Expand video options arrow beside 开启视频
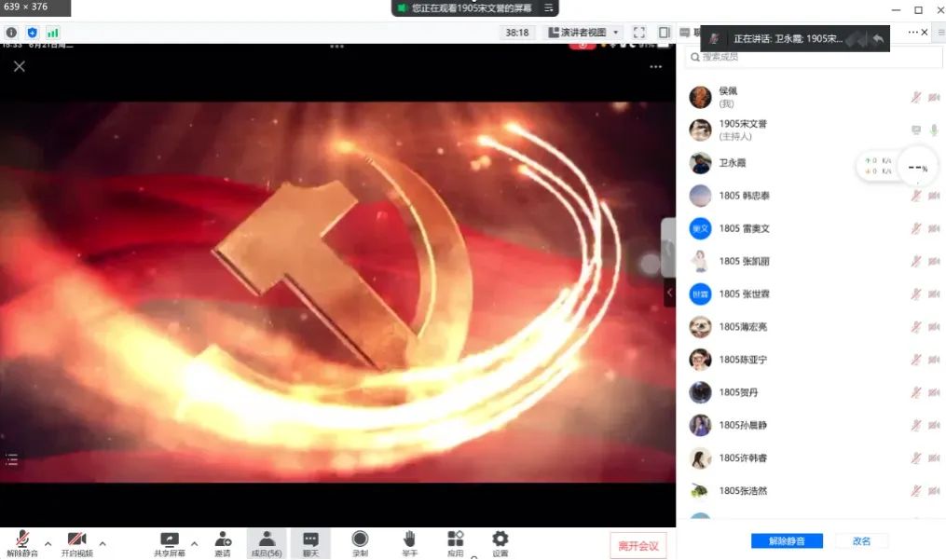Image resolution: width=946 pixels, height=560 pixels. (103, 543)
